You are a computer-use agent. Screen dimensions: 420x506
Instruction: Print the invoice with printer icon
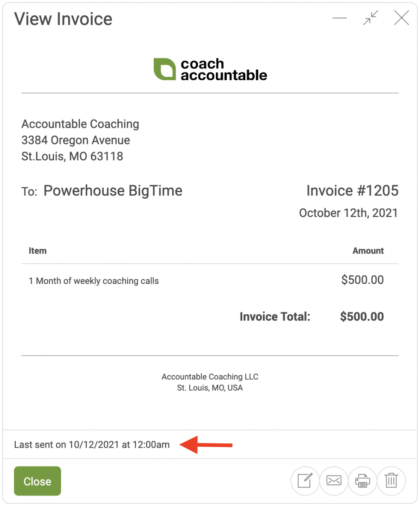coord(362,480)
